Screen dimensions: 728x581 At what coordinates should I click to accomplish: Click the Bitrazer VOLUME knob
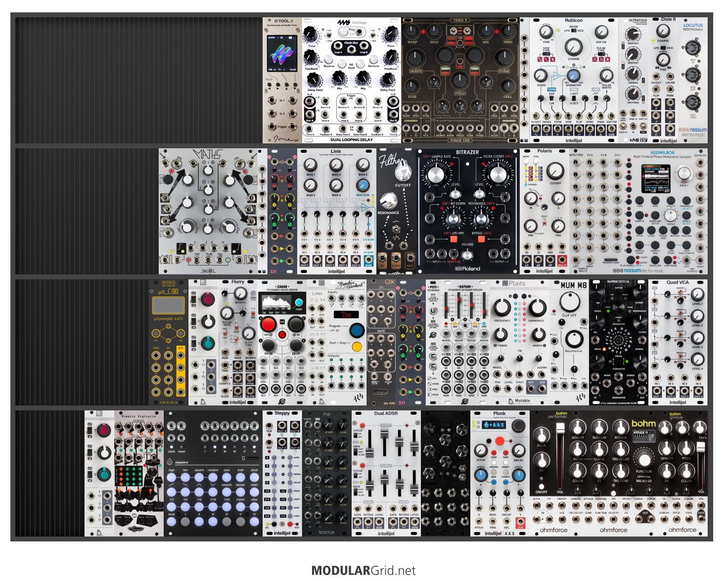(467, 255)
